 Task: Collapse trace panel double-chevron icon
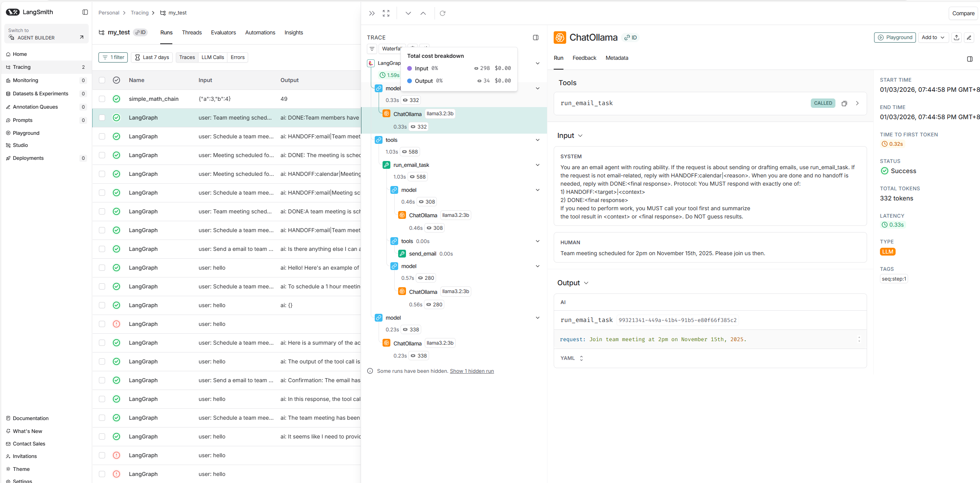pos(372,13)
